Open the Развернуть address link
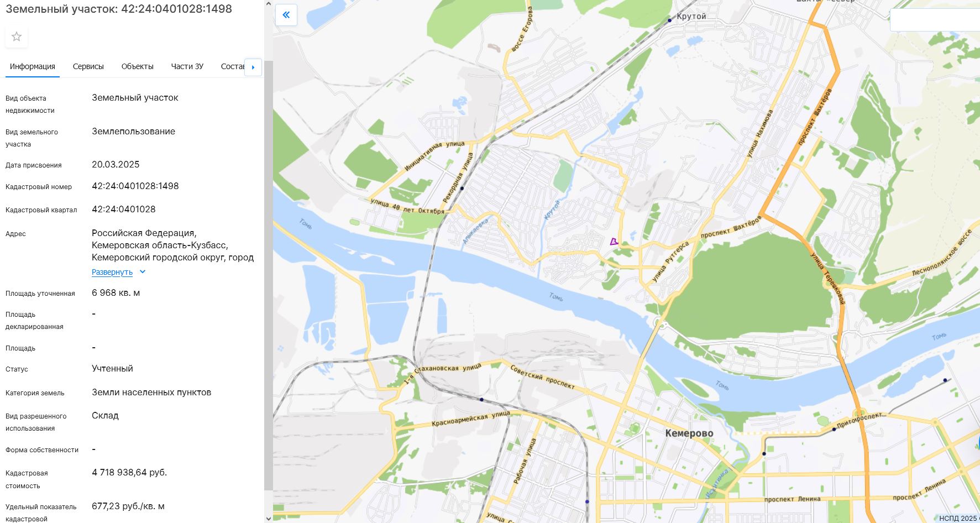 coord(112,272)
